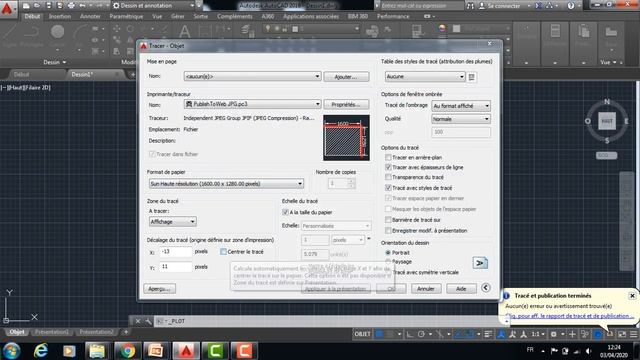The width and height of the screenshot is (640, 360).
Task: Check Enregistrer modif. à présentation
Action: [x=388, y=231]
